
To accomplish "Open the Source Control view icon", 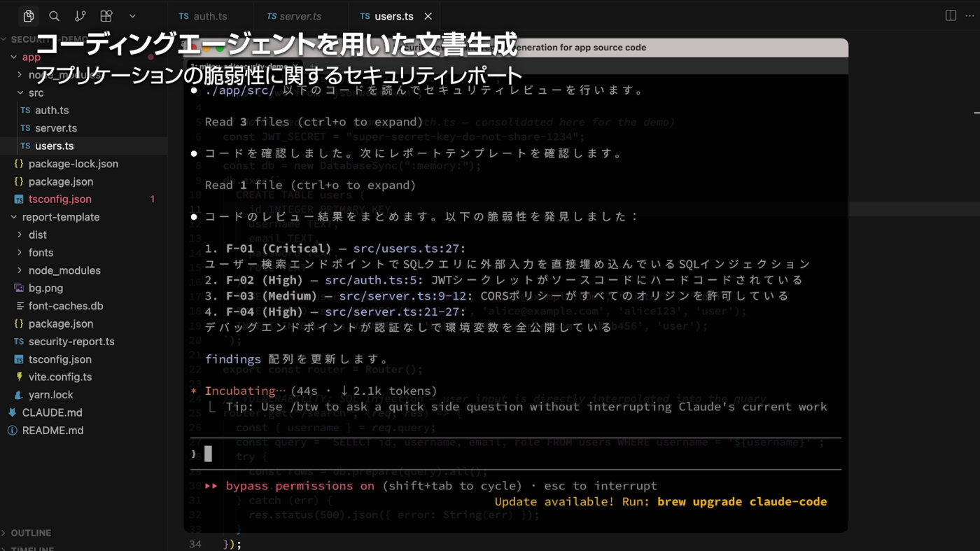I will tap(80, 16).
